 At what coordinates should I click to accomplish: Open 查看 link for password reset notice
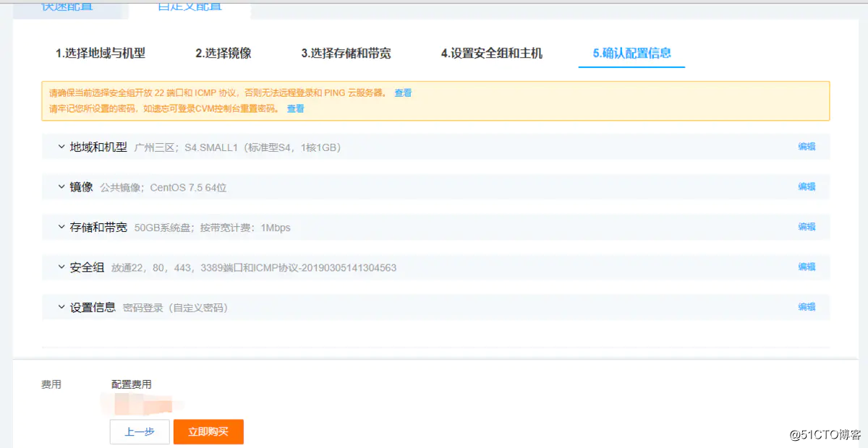click(x=296, y=109)
